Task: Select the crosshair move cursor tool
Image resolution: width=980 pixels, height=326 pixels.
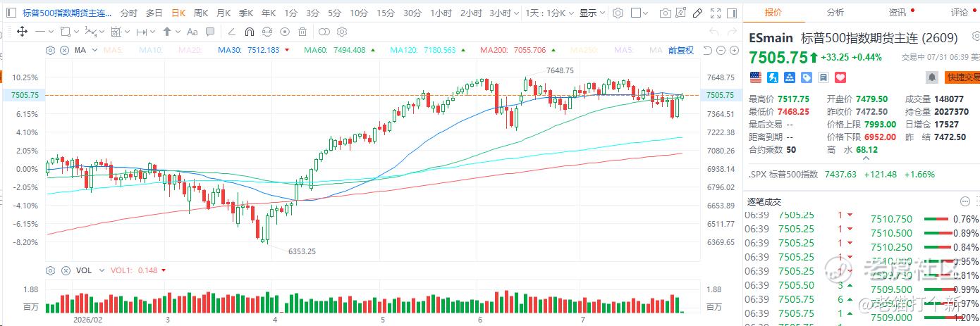Action: coord(22,32)
